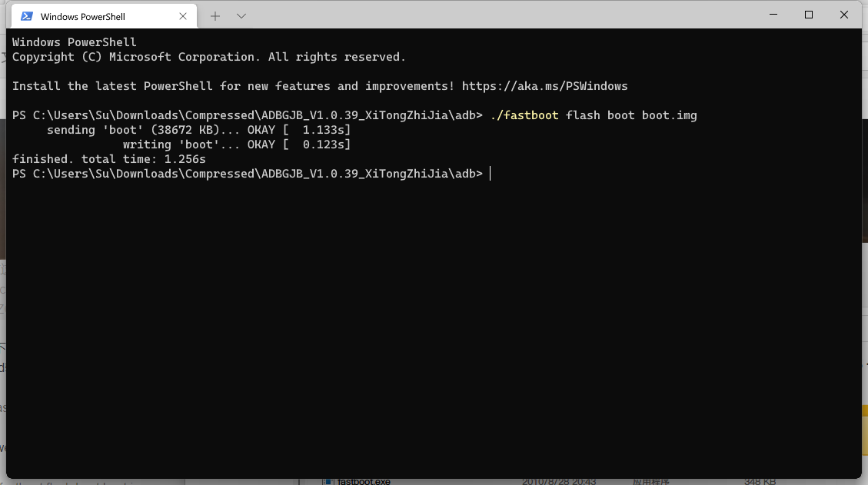Maximize the terminal window
The width and height of the screenshot is (868, 485).
pos(809,15)
